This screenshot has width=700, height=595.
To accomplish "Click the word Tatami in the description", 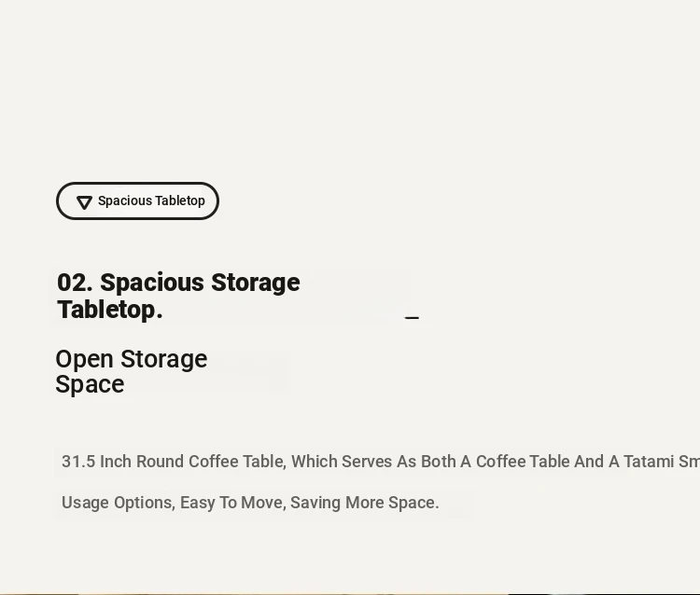I will (649, 462).
